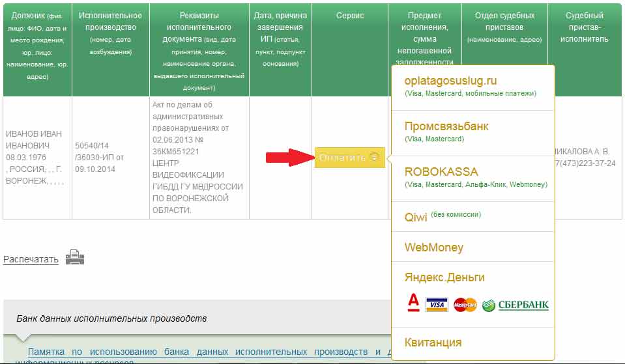Select the red Alfa-Bank logo icon
625x364 pixels.
tap(413, 303)
